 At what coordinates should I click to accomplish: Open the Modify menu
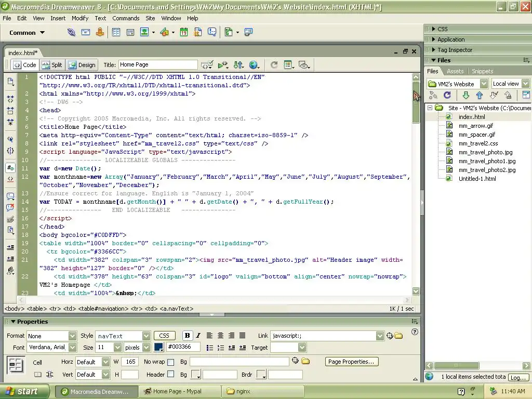80,18
